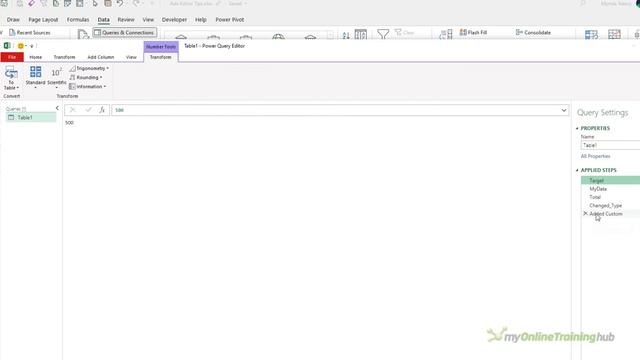Edit the query Name field
640x360 pixels.
[610, 145]
